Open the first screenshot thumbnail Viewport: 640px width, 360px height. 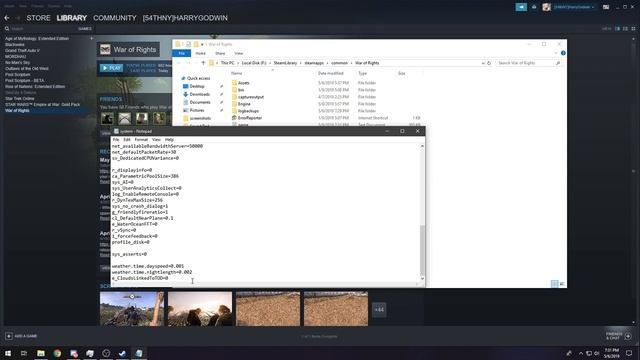click(132, 309)
